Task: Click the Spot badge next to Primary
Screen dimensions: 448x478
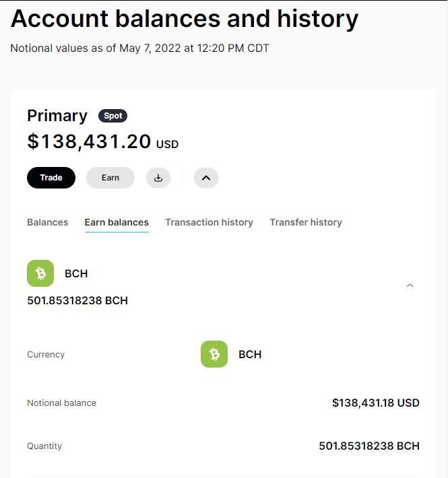Action: tap(113, 116)
